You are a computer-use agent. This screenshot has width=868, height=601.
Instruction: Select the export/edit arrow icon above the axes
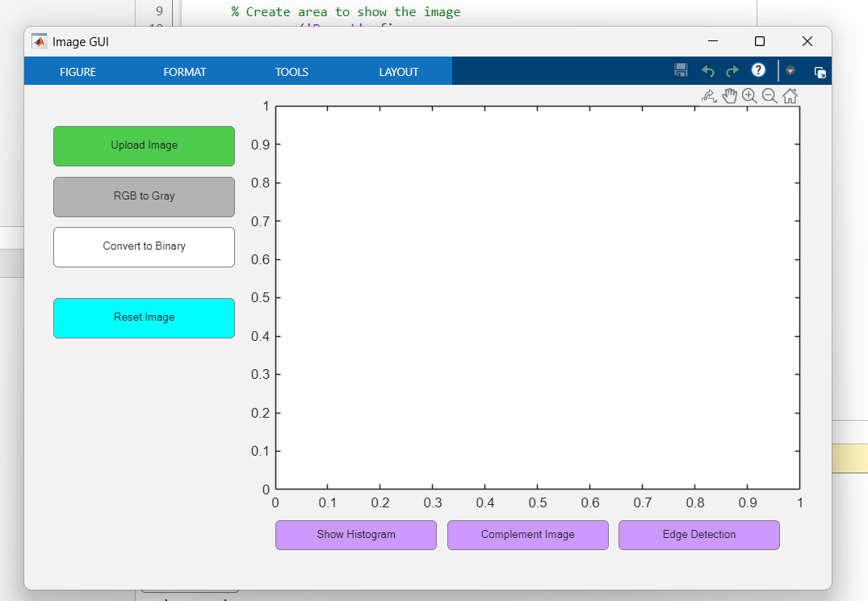point(709,95)
